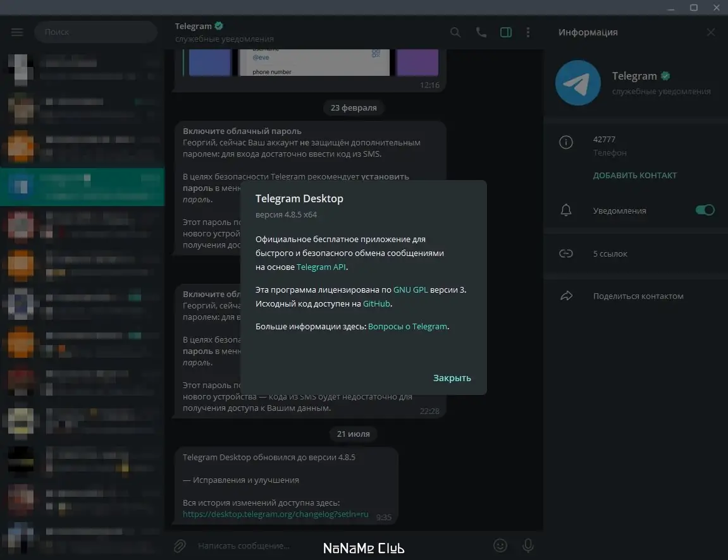Click the Telegram Desktop dialog title
The height and width of the screenshot is (560, 728).
tap(299, 198)
